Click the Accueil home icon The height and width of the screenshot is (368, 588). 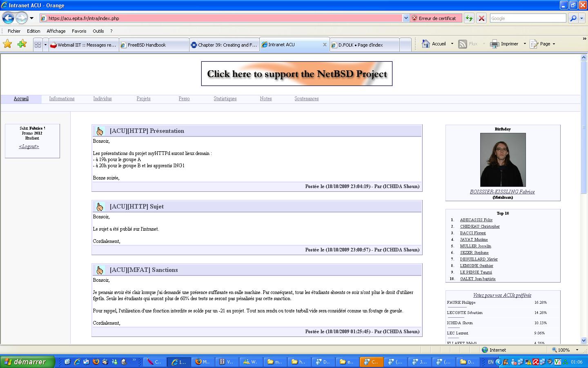[x=426, y=44]
